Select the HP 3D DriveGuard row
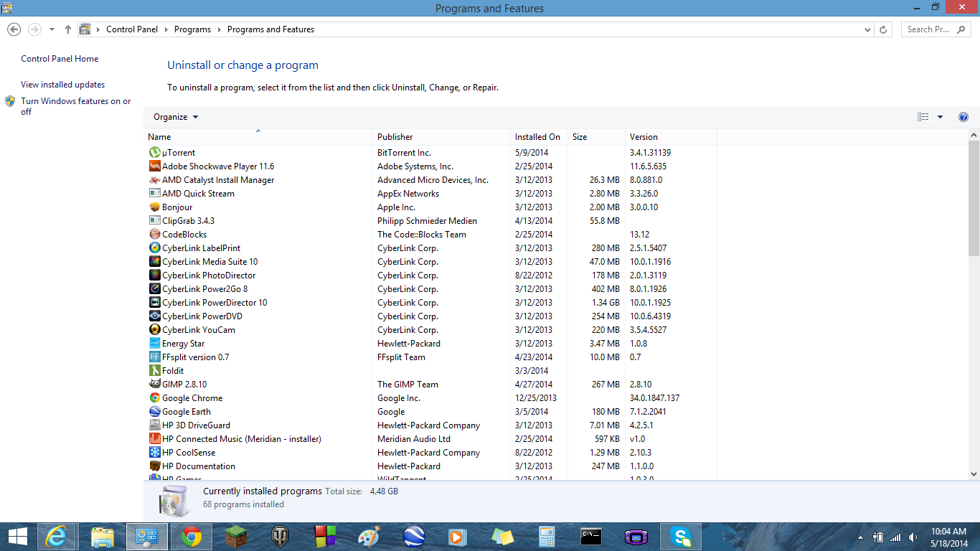This screenshot has height=551, width=980. click(430, 425)
